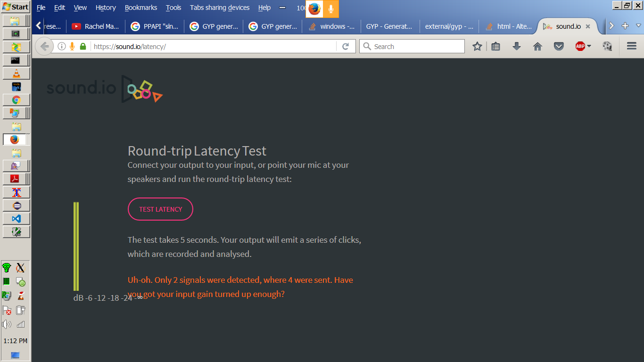Open the Kindle taskbar icon
This screenshot has height=362, width=644.
tap(16, 87)
